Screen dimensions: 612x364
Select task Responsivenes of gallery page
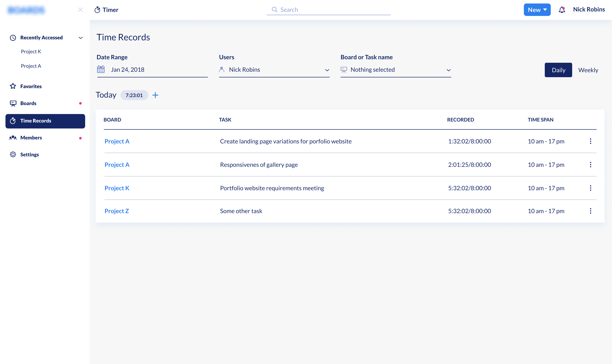pos(259,165)
